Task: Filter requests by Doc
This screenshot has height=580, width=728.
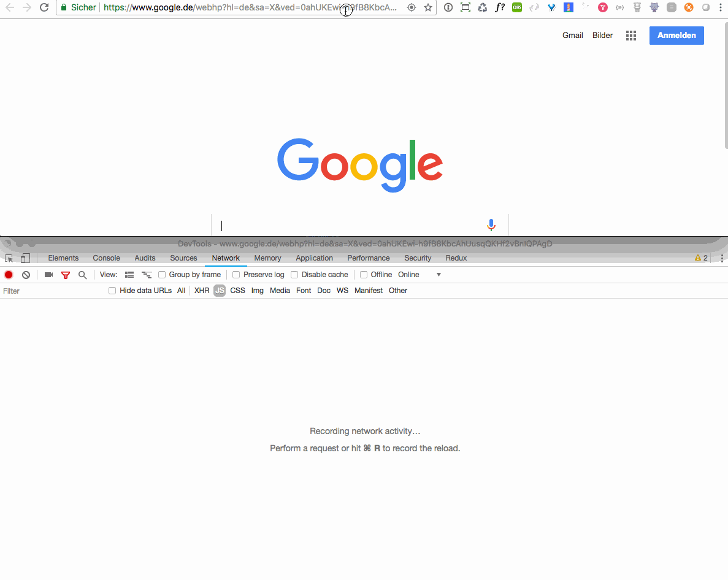Action: [324, 291]
